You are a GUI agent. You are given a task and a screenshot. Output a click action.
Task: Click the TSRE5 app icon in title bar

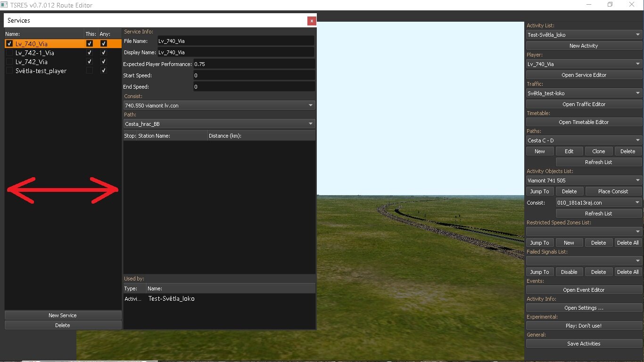[4, 5]
